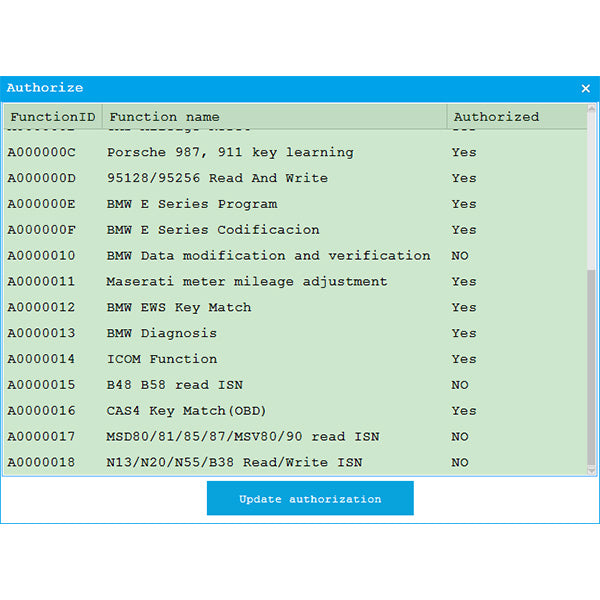Select BMW Data modification and verification entry
600x600 pixels.
(268, 256)
